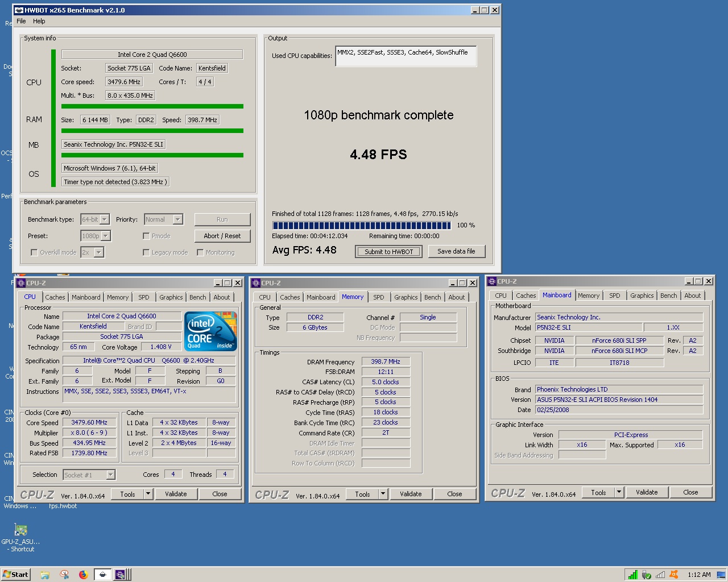The image size is (728, 582).
Task: Click the orange antivirus tray icon
Action: (674, 575)
